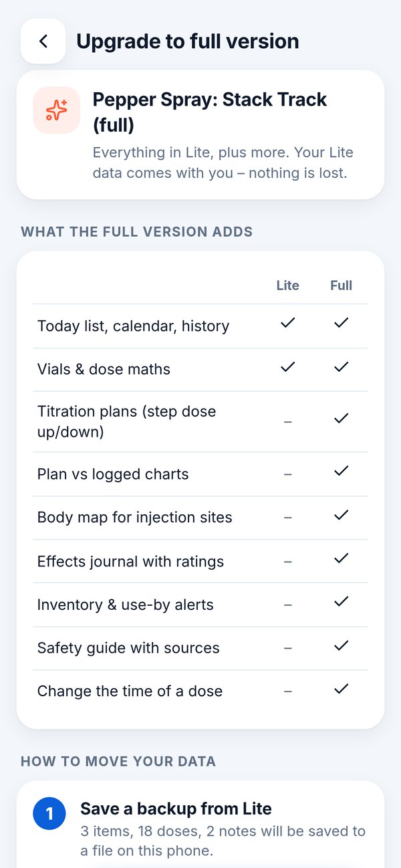This screenshot has height=868, width=401.
Task: Select the Full column header
Action: point(341,286)
